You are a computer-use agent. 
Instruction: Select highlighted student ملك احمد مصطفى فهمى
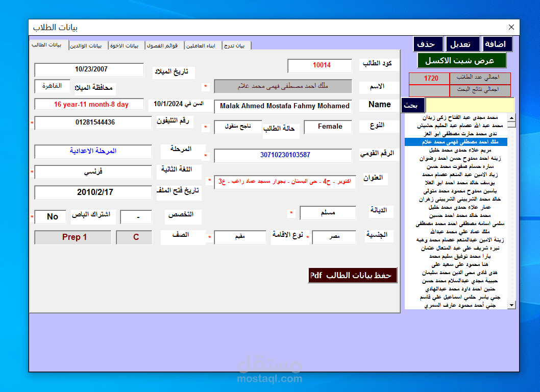point(456,142)
